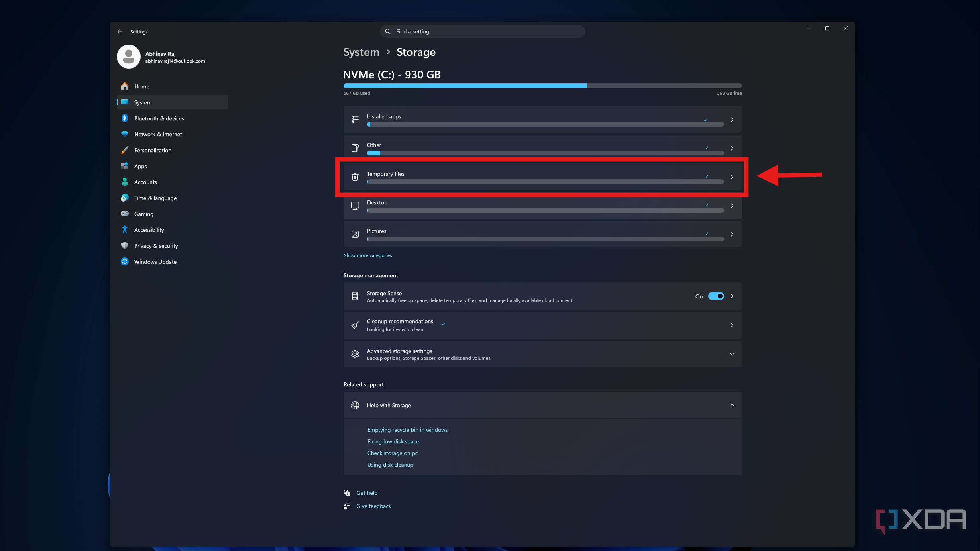This screenshot has height=551, width=980.
Task: Click the Apps sidebar icon
Action: (x=125, y=166)
